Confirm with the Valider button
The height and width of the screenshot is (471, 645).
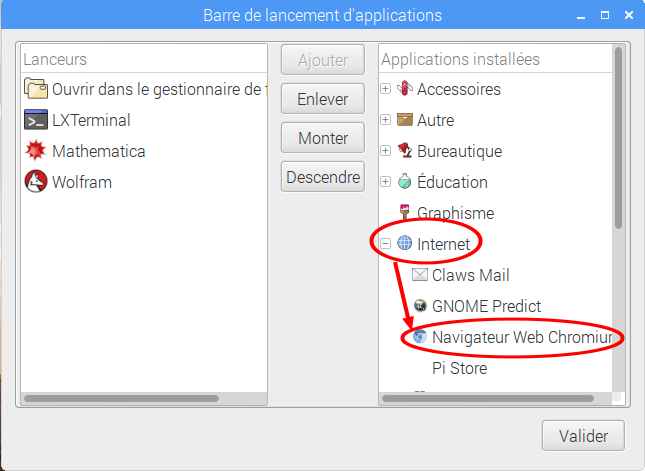click(x=583, y=436)
